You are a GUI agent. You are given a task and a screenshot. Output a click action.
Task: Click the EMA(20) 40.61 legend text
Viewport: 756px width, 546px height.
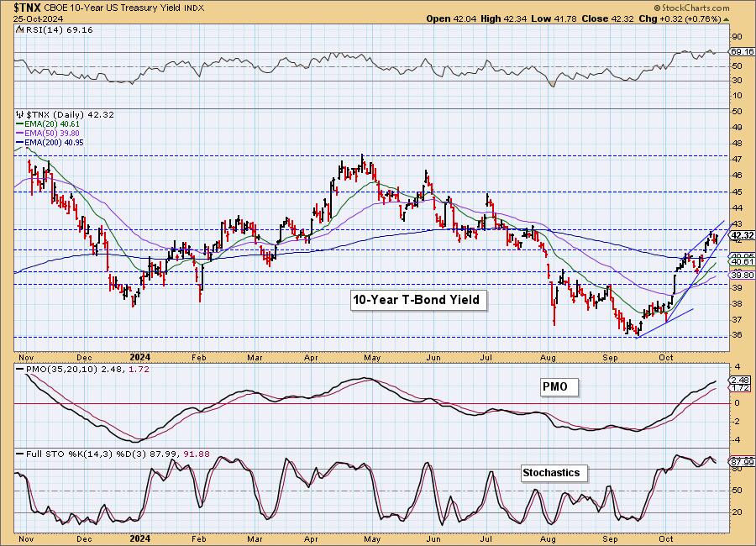tap(52, 124)
